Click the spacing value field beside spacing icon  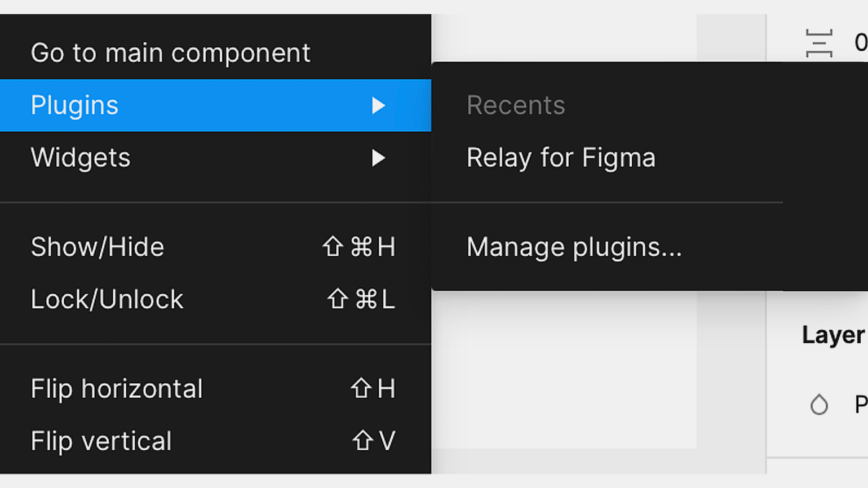coord(860,43)
